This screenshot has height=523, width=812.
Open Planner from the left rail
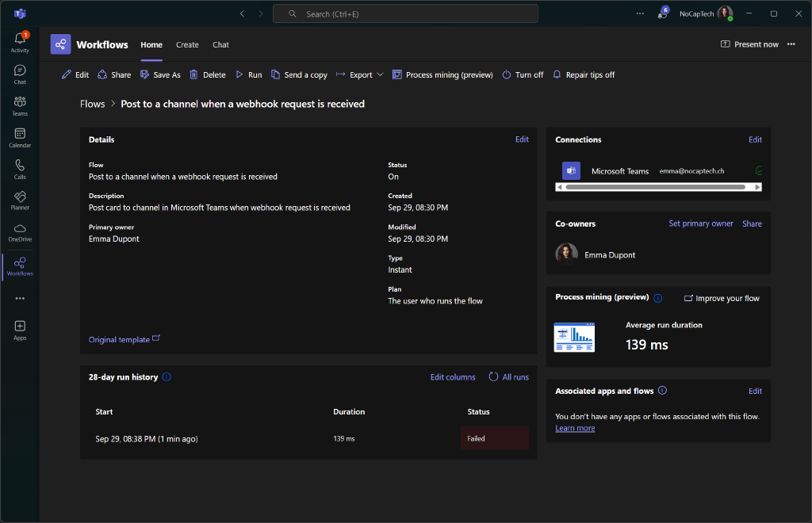coord(20,200)
